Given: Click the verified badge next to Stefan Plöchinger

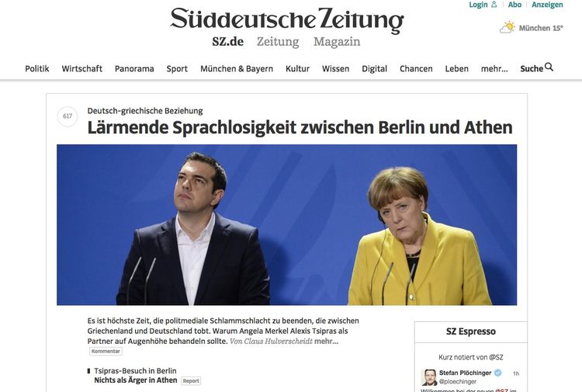Looking at the screenshot, I should tap(497, 373).
